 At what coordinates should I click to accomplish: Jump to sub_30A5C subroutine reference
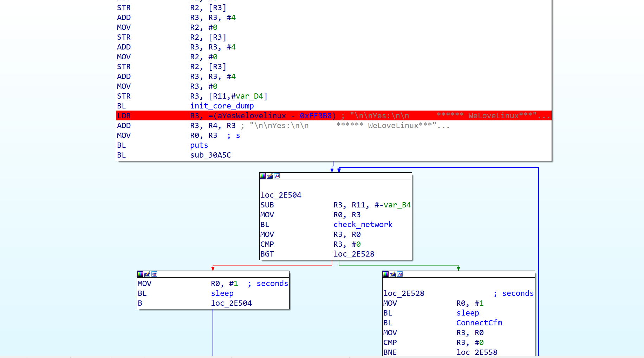(x=210, y=155)
